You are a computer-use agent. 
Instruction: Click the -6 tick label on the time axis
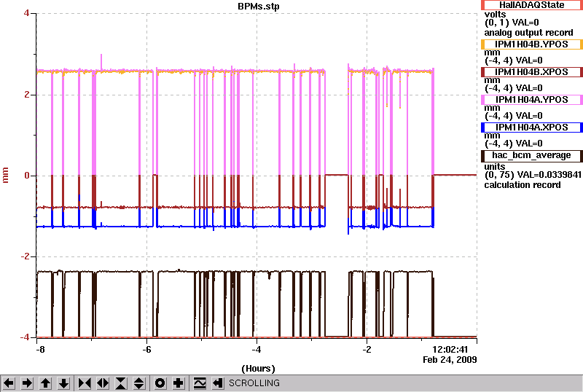point(147,350)
